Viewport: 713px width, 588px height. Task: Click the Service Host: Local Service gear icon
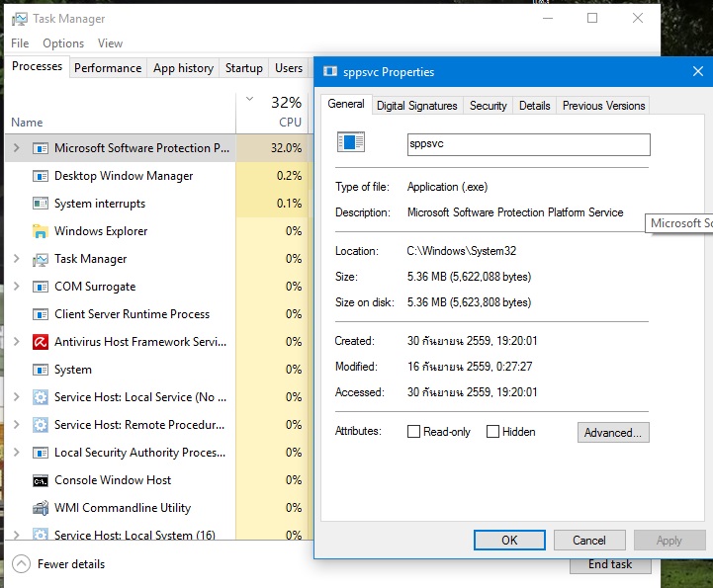coord(41,397)
